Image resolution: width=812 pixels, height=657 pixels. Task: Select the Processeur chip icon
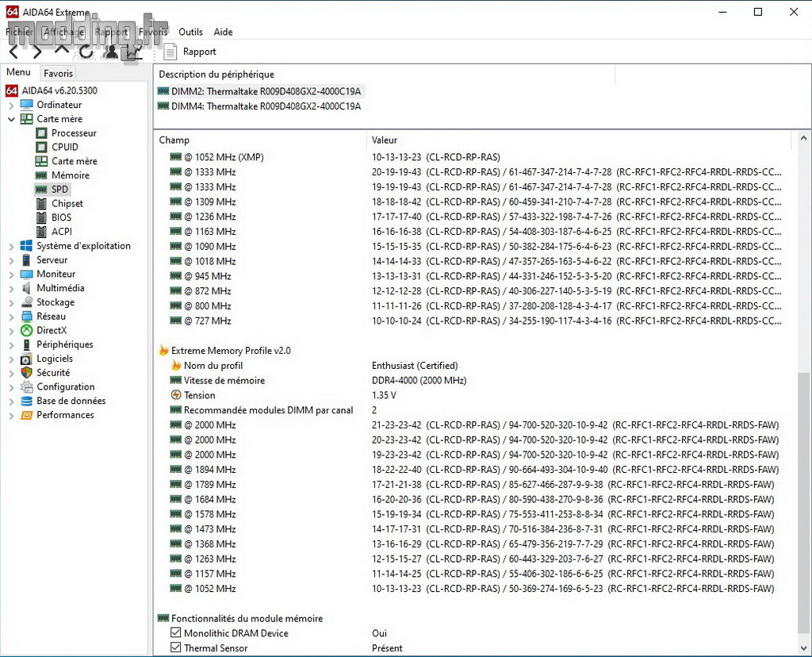41,133
